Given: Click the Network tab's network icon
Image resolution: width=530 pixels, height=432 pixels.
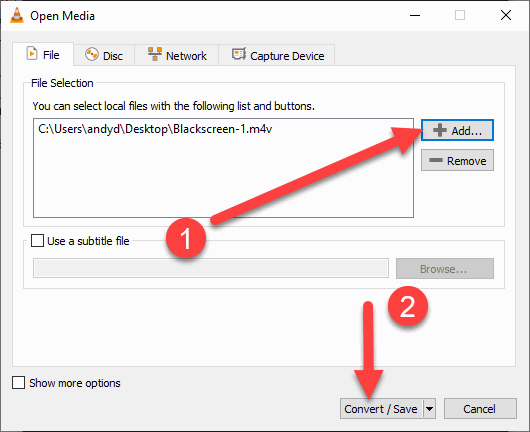Looking at the screenshot, I should (x=155, y=54).
